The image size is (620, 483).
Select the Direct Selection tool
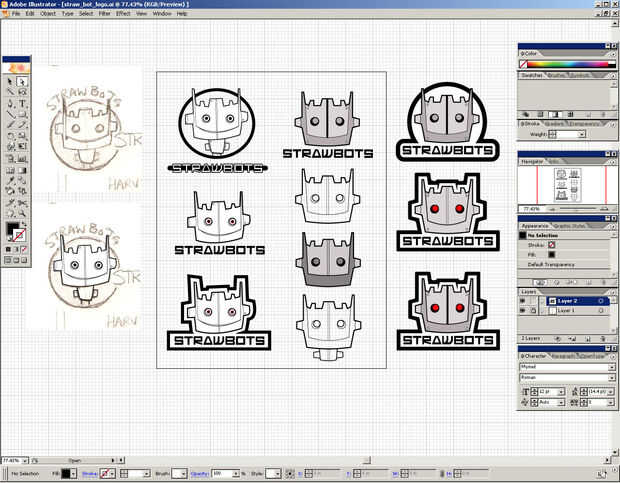(x=22, y=82)
